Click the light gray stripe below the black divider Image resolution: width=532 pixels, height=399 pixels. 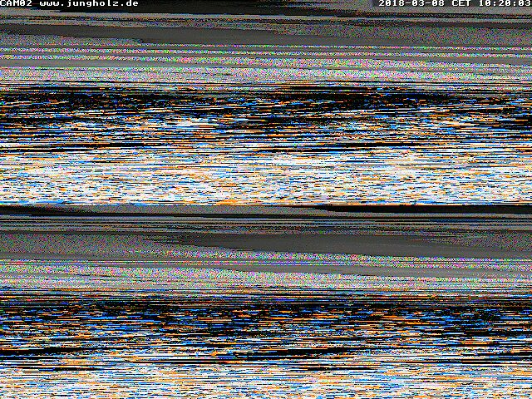[266, 221]
